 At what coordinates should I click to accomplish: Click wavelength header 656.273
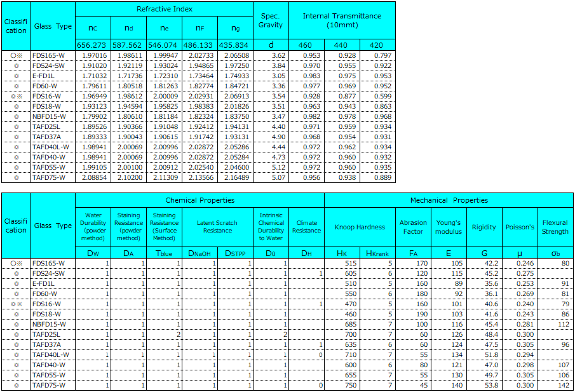[x=93, y=44]
